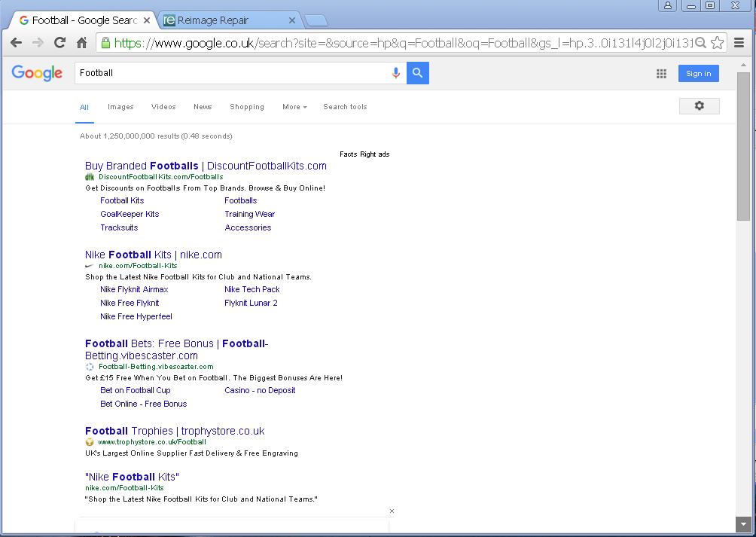Click the Facts Right ads label
This screenshot has width=756, height=537.
pyautogui.click(x=364, y=154)
